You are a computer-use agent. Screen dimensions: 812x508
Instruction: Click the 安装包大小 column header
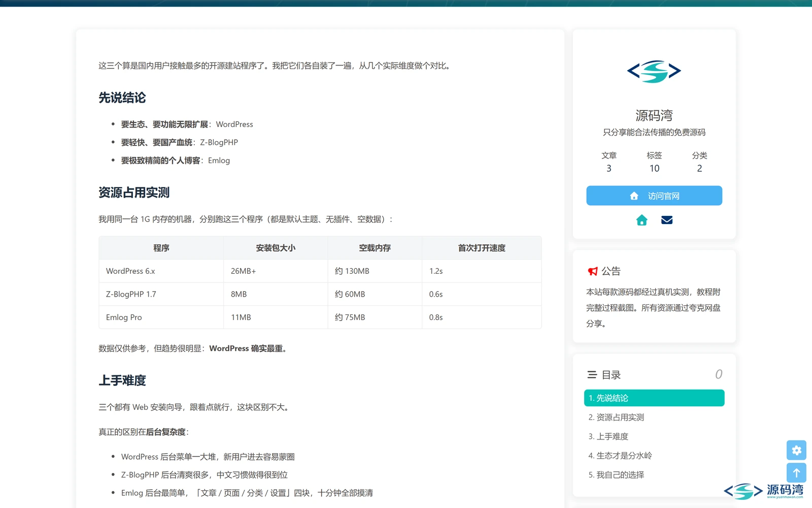[276, 248]
